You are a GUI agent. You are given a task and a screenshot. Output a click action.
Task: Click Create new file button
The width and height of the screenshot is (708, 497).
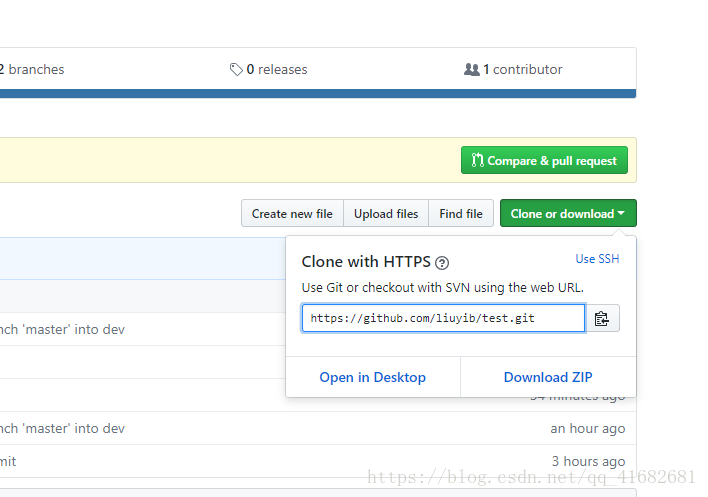(292, 214)
